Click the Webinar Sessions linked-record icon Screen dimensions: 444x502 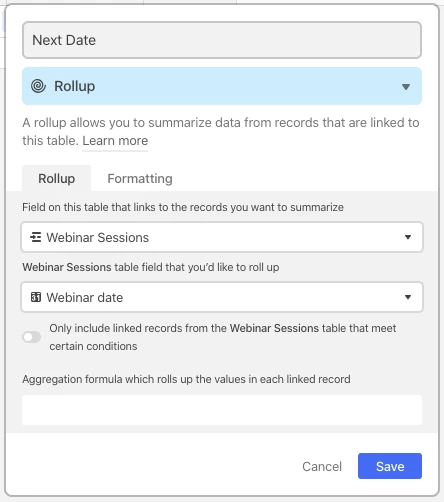(x=36, y=237)
